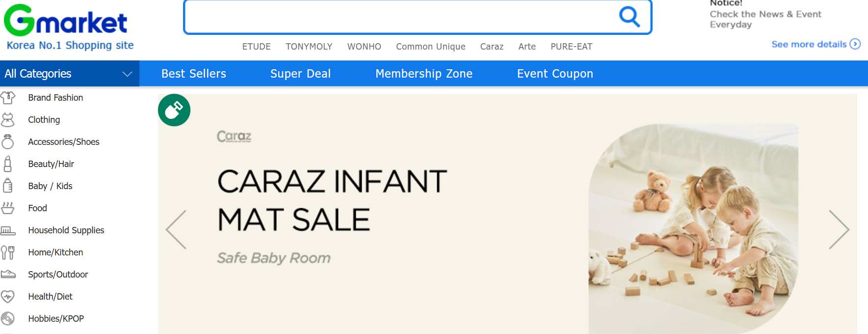Click the Accessories/Shoes ring icon

8,142
